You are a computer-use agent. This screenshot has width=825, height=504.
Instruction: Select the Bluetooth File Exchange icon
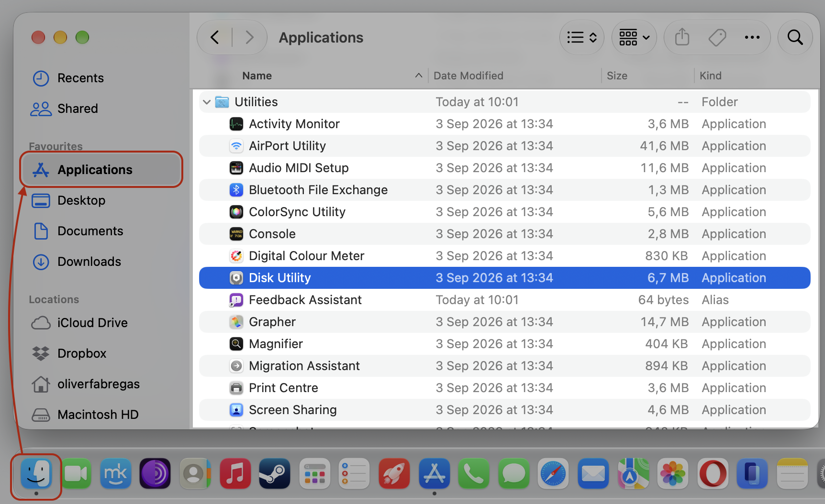[x=236, y=190]
